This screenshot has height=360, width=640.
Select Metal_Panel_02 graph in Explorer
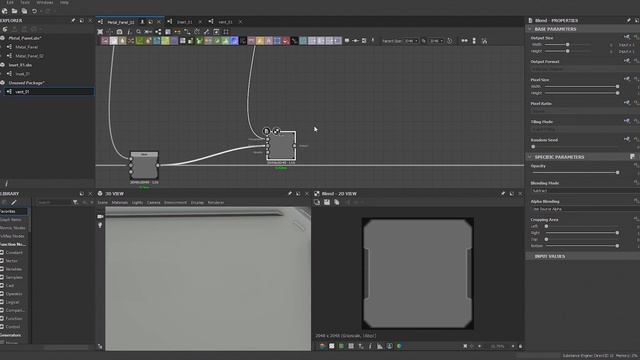(x=29, y=56)
